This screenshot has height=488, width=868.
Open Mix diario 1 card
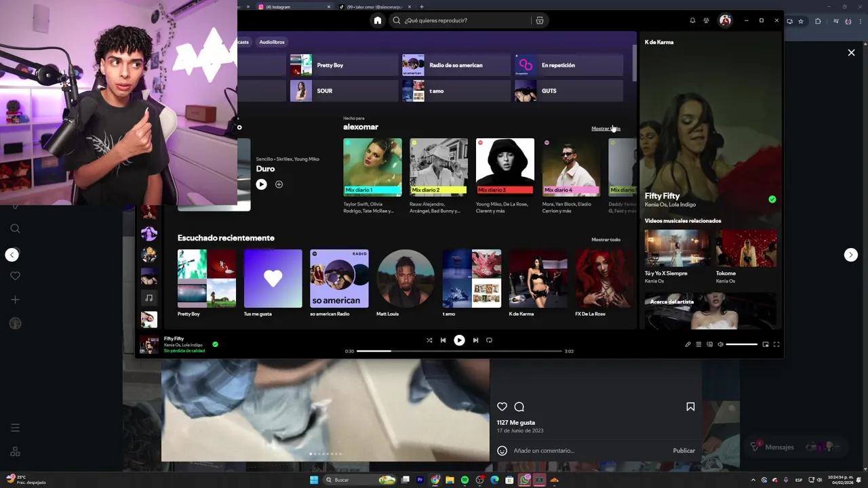372,176
